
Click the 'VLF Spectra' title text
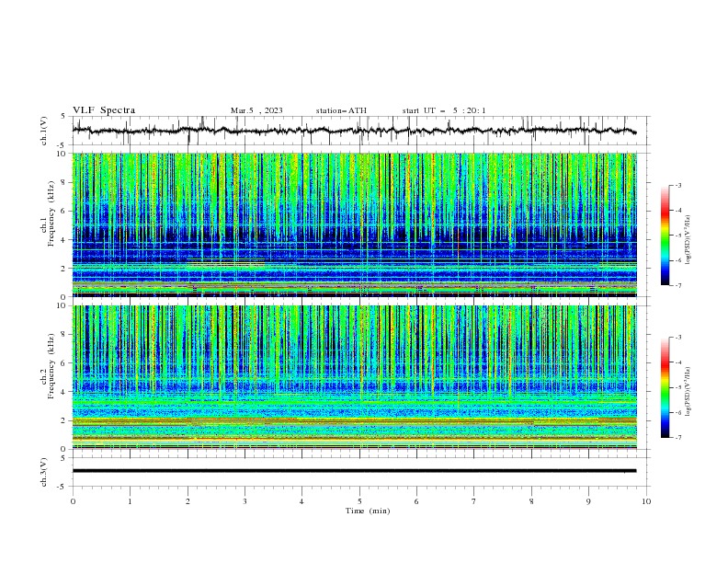pyautogui.click(x=104, y=110)
